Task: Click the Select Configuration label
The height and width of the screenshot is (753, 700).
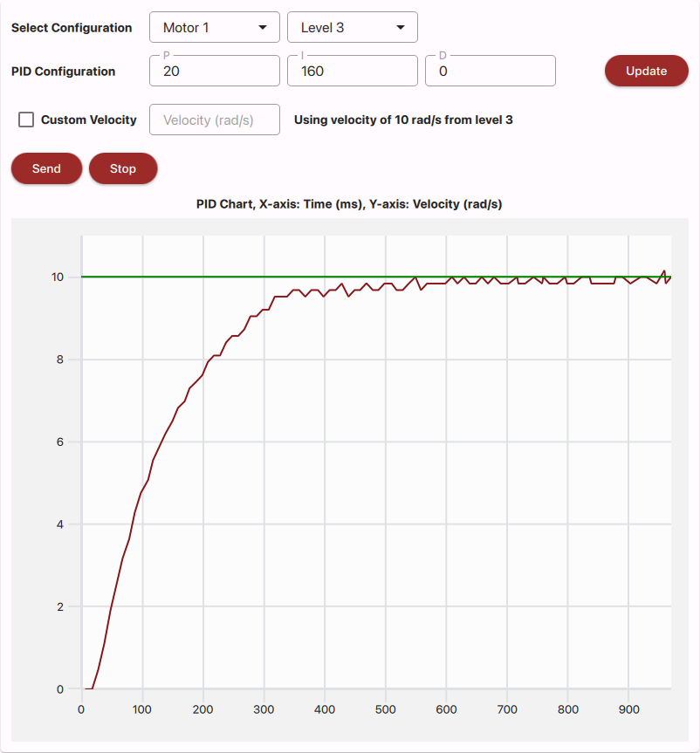Action: point(72,27)
